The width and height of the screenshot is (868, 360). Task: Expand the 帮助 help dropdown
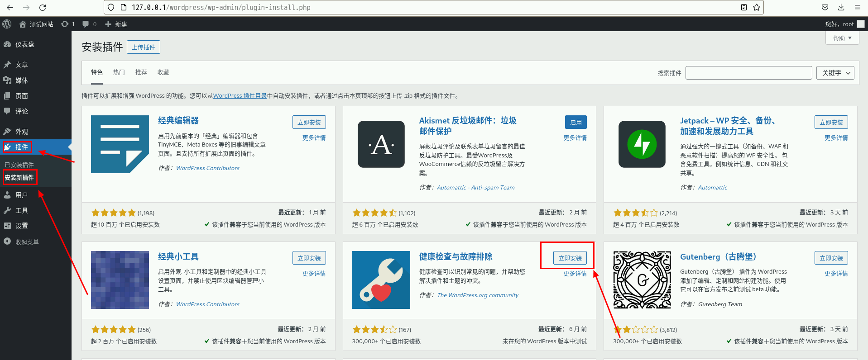pos(842,38)
